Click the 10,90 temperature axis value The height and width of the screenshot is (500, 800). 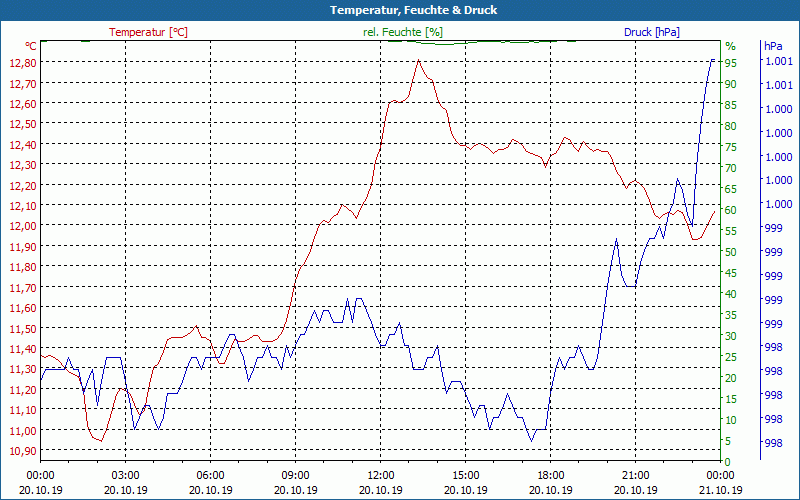coord(23,451)
